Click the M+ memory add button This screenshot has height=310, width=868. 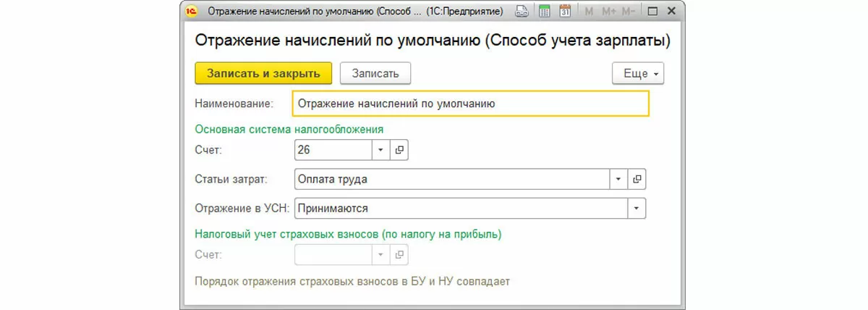(x=608, y=12)
